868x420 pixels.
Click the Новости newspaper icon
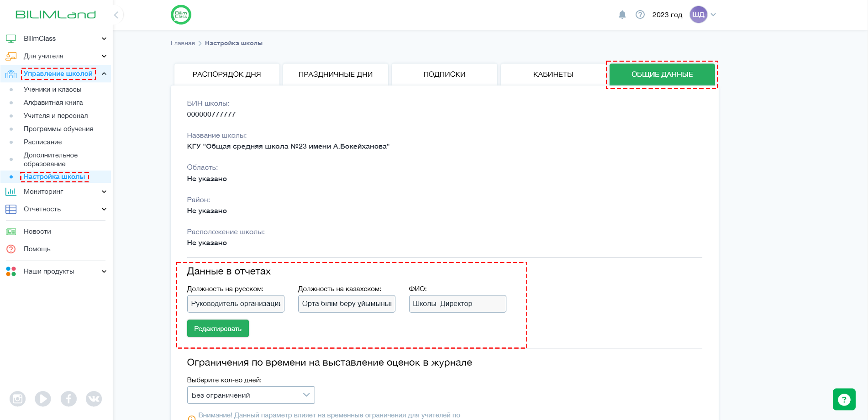click(11, 231)
